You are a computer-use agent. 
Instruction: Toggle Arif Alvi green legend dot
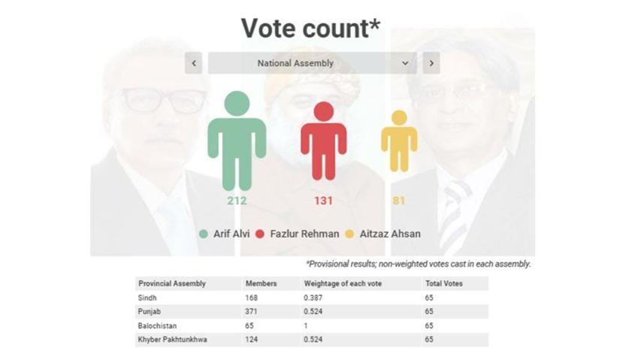[204, 234]
